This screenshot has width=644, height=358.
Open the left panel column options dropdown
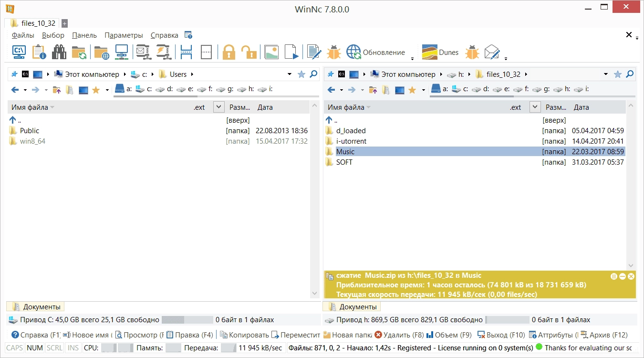click(218, 107)
